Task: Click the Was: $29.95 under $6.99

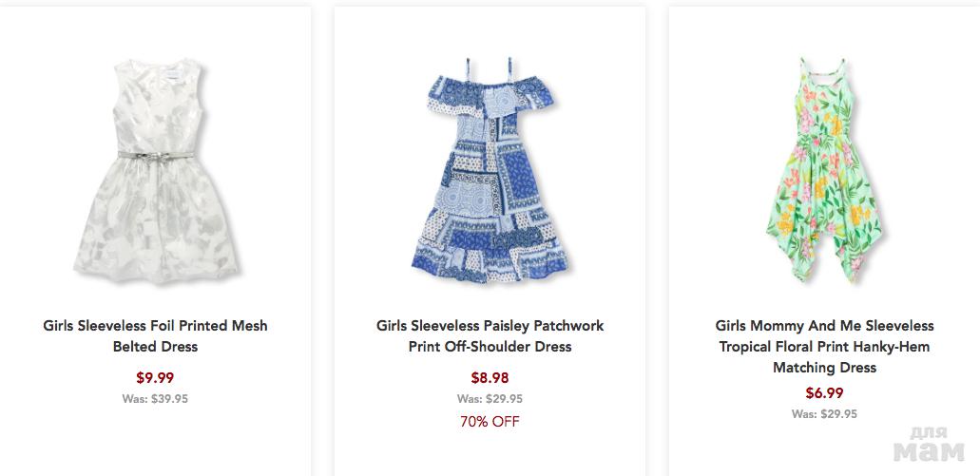Action: [x=824, y=414]
